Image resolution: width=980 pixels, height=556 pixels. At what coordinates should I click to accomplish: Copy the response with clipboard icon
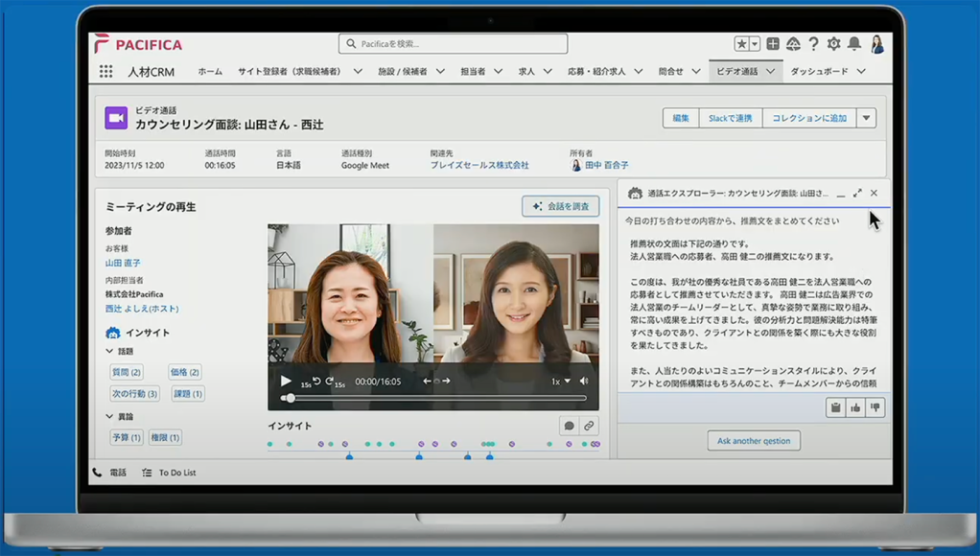point(835,408)
